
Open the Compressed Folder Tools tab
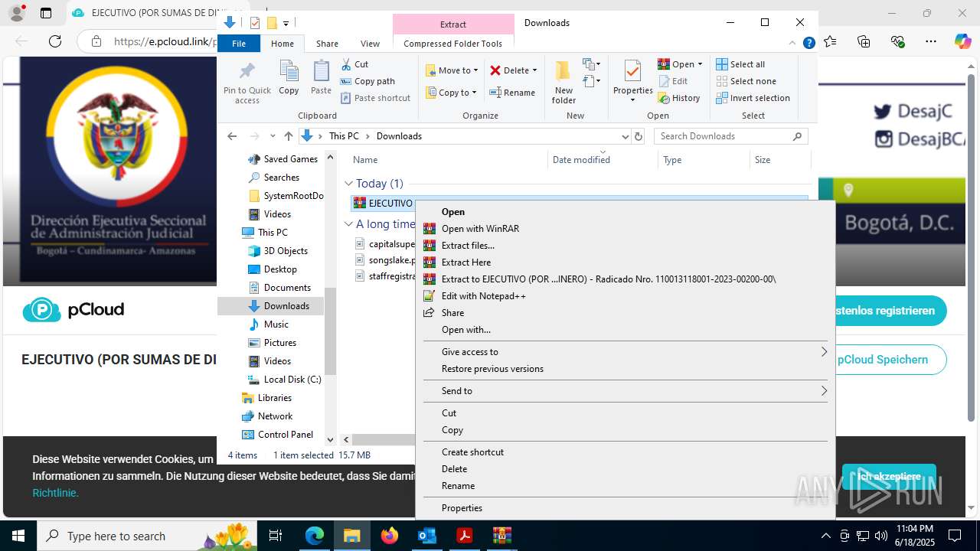pyautogui.click(x=453, y=44)
